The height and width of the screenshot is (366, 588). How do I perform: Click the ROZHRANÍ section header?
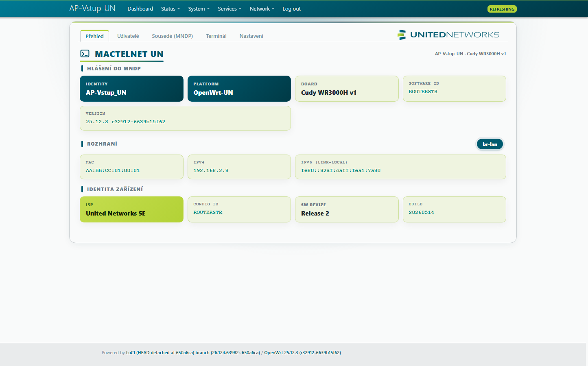click(x=102, y=144)
